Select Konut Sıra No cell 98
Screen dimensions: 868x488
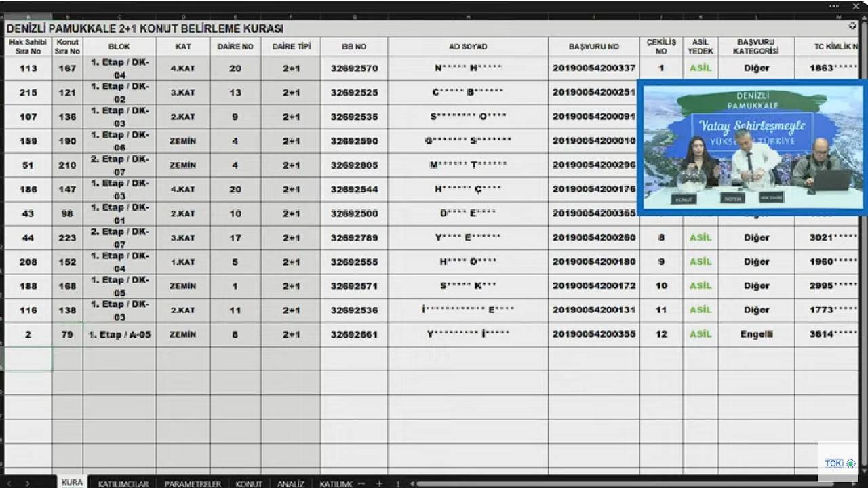tap(67, 213)
